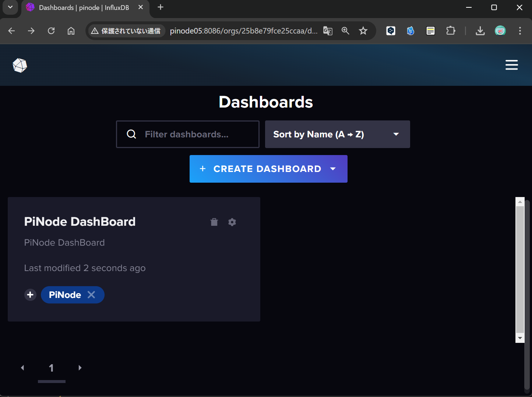Close the Dashboards InfluxDB tab
The width and height of the screenshot is (532, 397).
pyautogui.click(x=141, y=7)
